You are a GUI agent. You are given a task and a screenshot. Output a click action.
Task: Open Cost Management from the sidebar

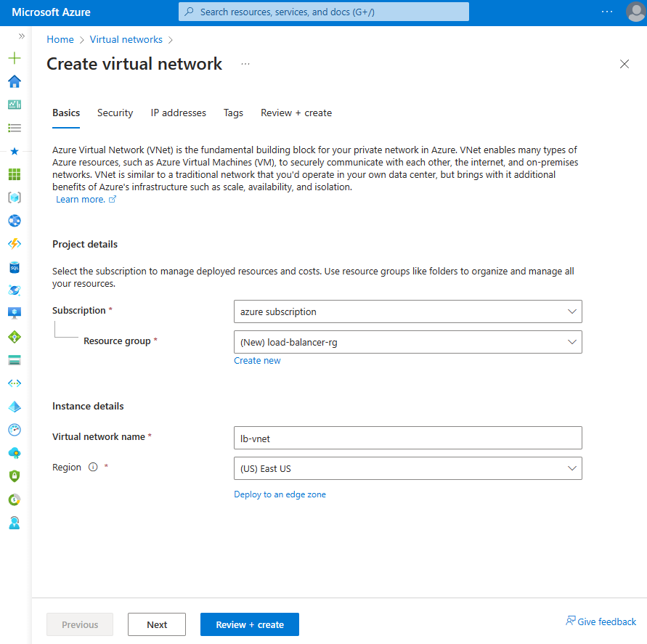pyautogui.click(x=14, y=500)
